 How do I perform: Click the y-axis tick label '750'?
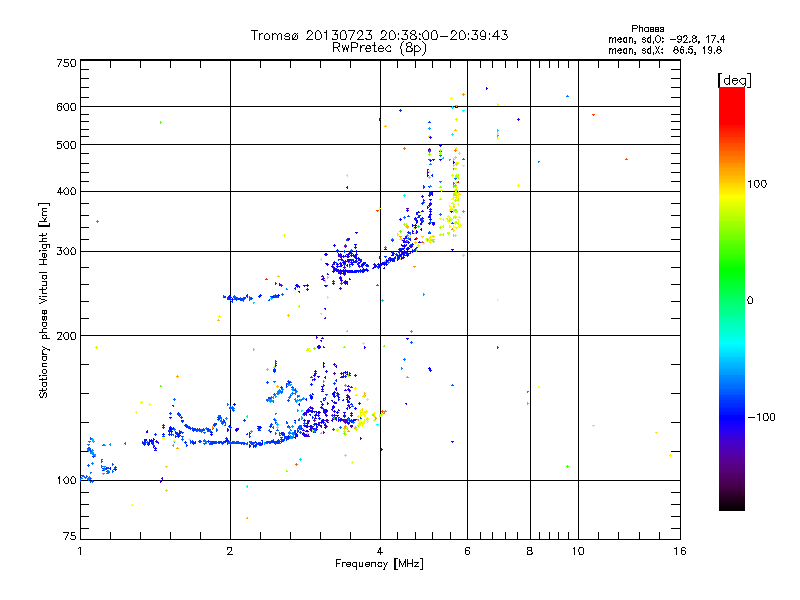(66, 63)
